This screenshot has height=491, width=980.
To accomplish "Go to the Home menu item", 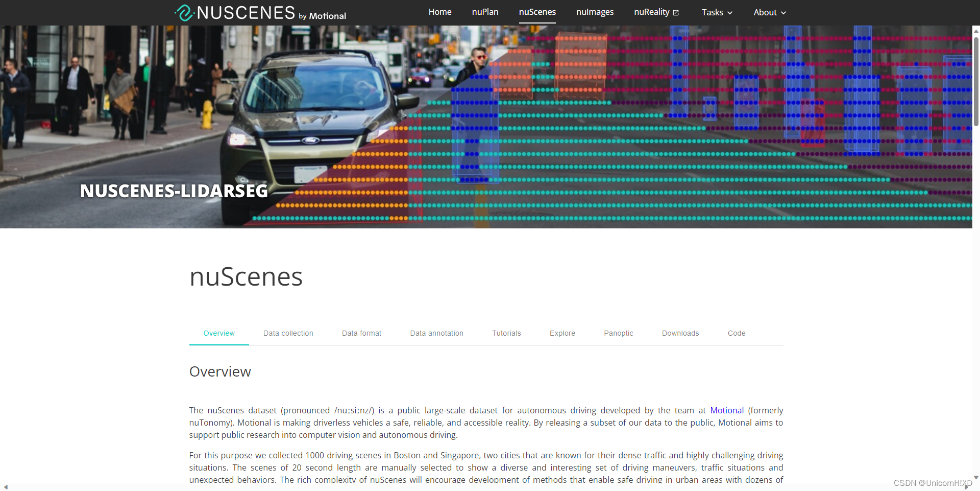I will tap(439, 12).
